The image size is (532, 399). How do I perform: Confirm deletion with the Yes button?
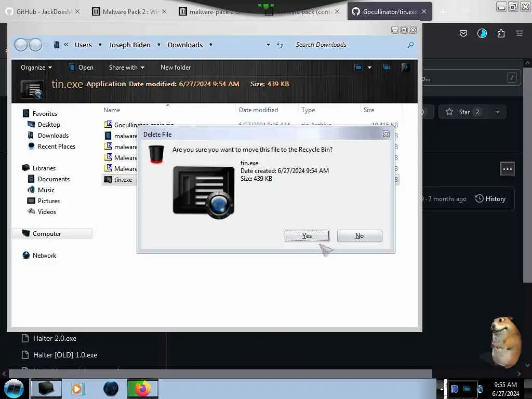pos(307,236)
